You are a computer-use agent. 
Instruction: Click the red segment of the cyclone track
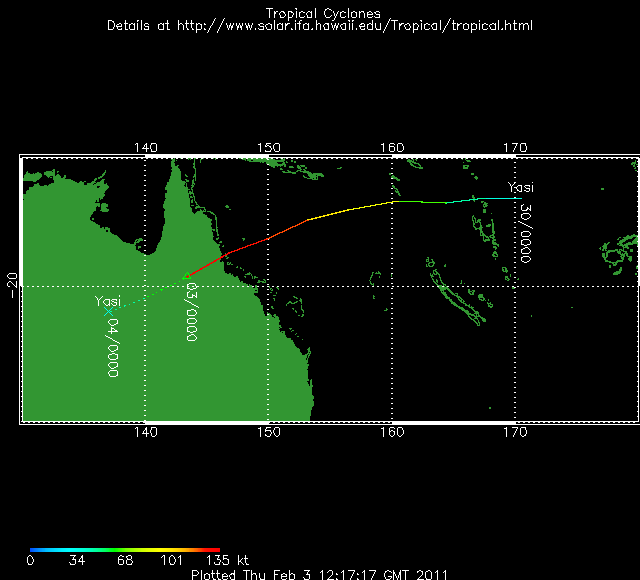(247, 246)
